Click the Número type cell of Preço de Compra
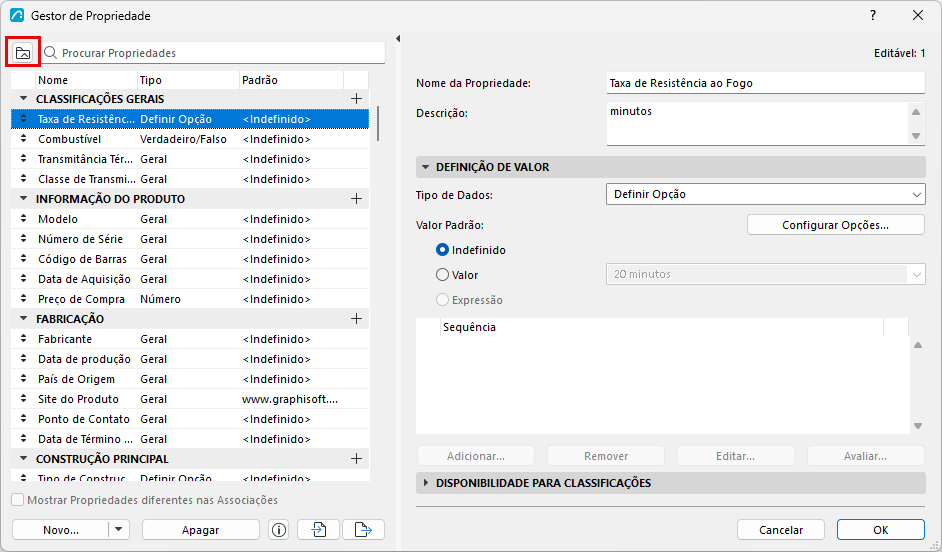This screenshot has height=552, width=942. pos(188,299)
